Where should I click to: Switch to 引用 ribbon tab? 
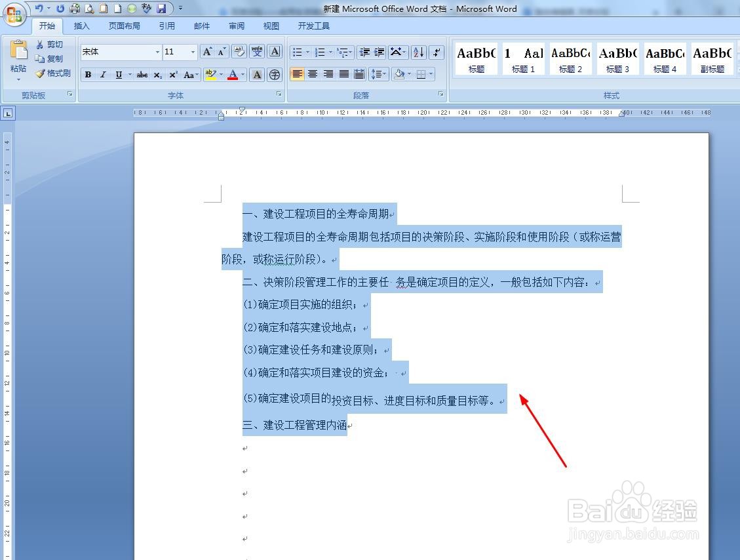coord(166,26)
